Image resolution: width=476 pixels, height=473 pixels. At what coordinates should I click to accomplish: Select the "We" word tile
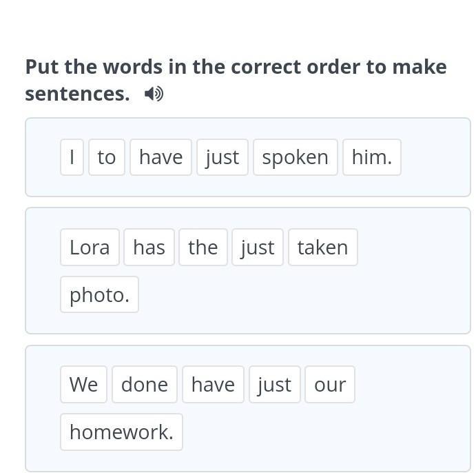[x=83, y=384]
